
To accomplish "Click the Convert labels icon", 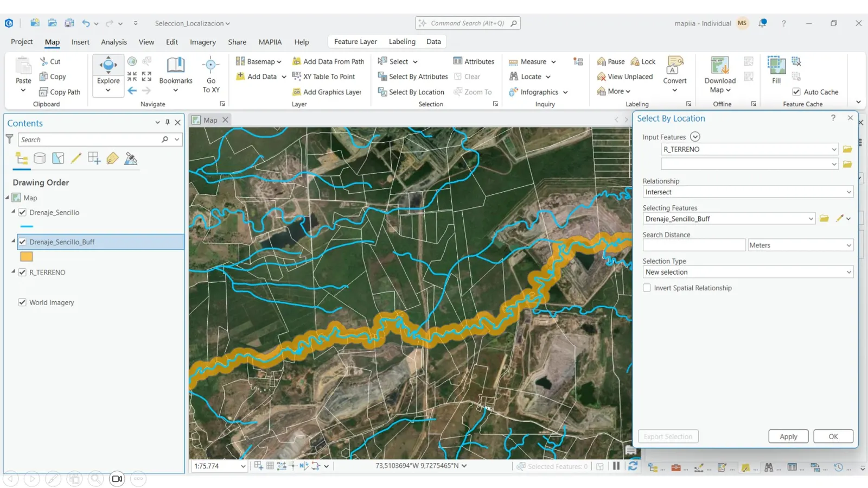I will tap(675, 65).
